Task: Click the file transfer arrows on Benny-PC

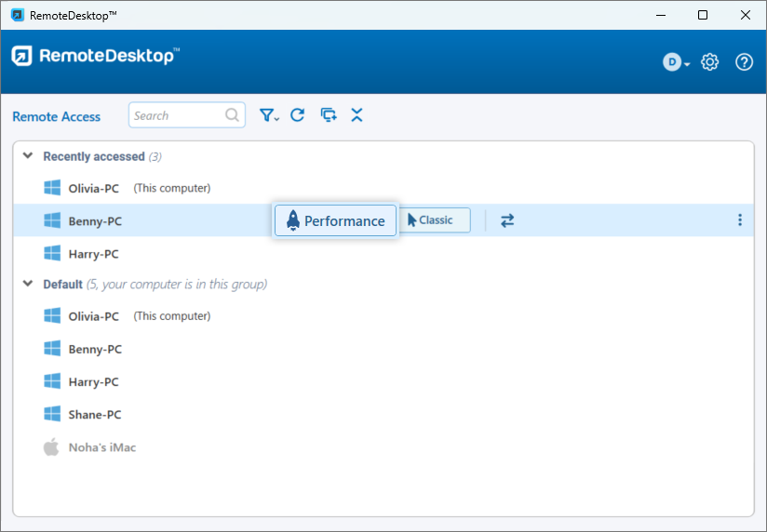Action: (x=507, y=220)
